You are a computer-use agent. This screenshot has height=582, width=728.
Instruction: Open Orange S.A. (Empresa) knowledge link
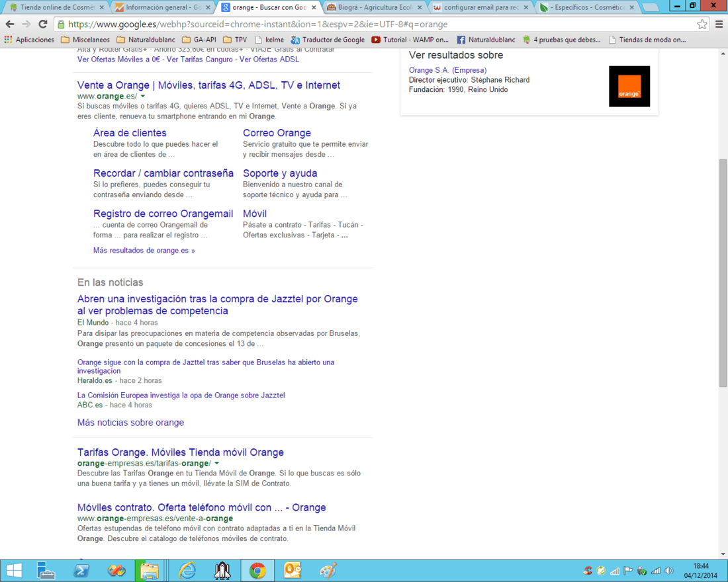click(x=447, y=70)
